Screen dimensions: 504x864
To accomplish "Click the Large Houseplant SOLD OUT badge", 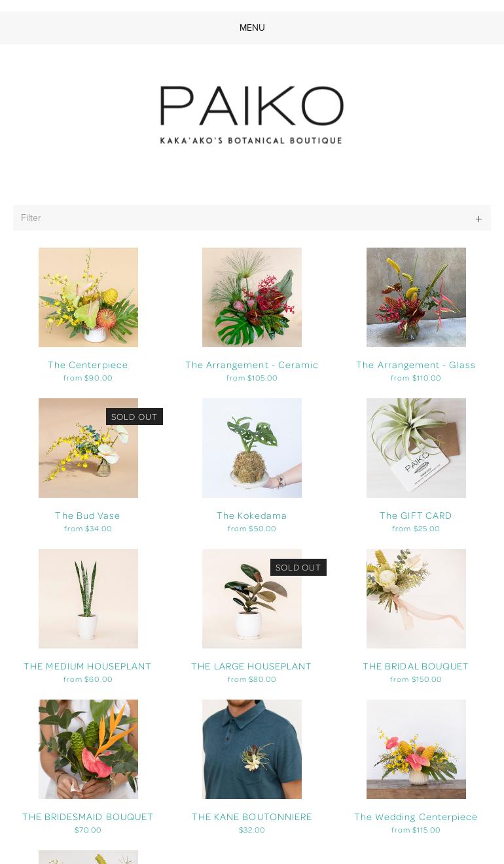I will 298,567.
